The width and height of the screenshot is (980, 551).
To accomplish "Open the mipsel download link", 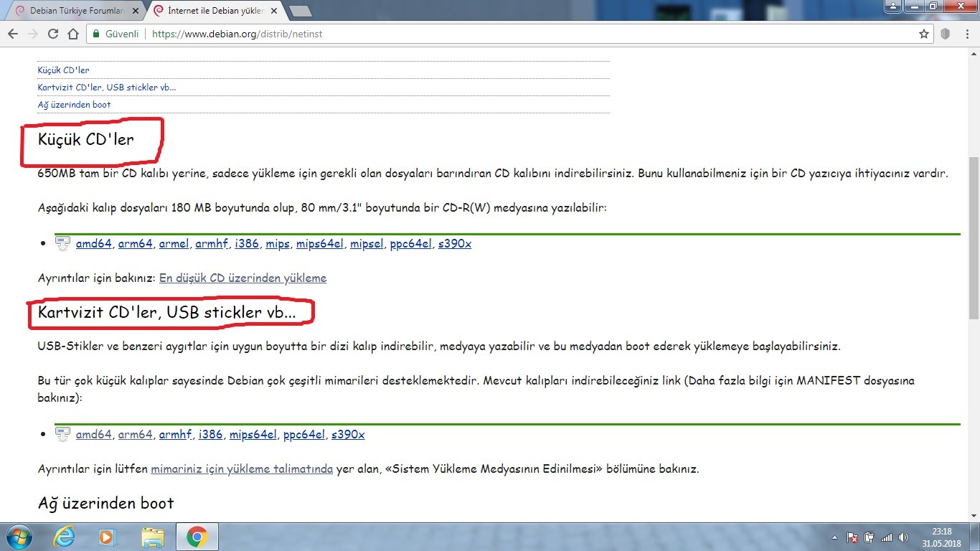I will pos(367,244).
